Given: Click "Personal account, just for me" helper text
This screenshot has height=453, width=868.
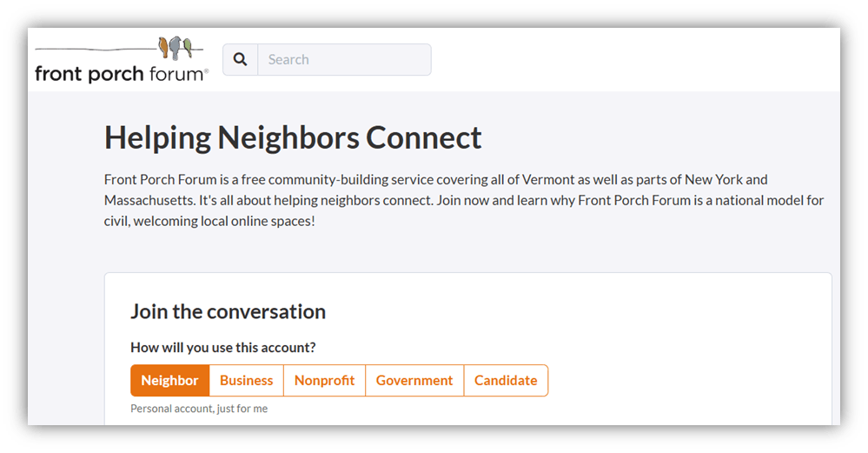Looking at the screenshot, I should point(199,409).
